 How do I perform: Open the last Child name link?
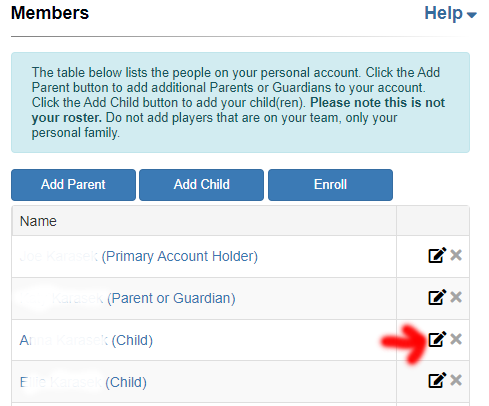83,382
